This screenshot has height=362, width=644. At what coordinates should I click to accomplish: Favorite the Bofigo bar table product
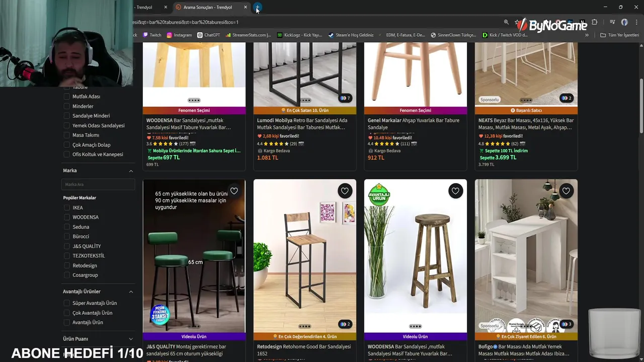pyautogui.click(x=566, y=191)
